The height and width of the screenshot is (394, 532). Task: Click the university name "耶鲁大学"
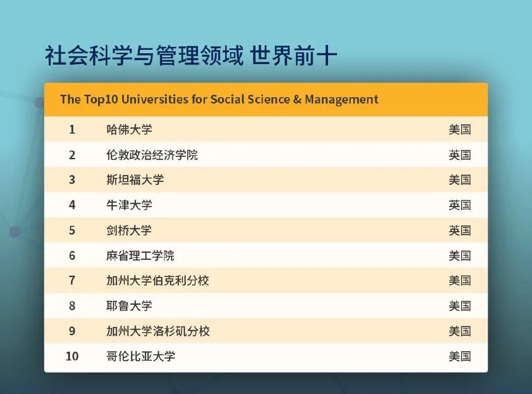tap(129, 306)
